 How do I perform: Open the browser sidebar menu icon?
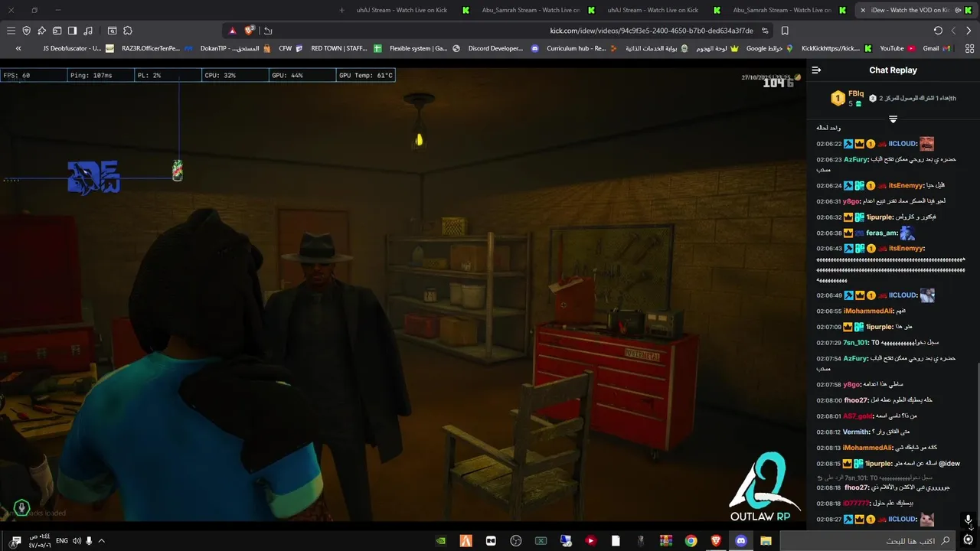[x=11, y=31]
